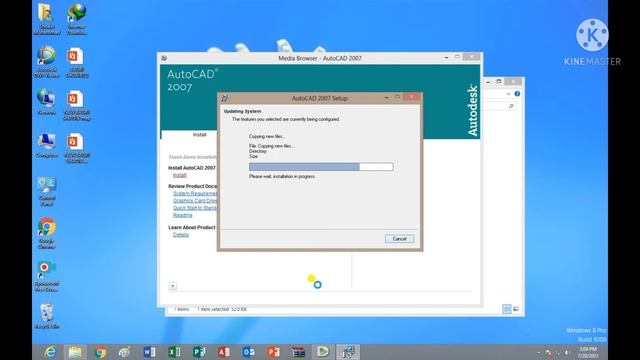This screenshot has height=360, width=640.
Task: Open the Quick Start to Stand-alone link
Action: [x=195, y=208]
